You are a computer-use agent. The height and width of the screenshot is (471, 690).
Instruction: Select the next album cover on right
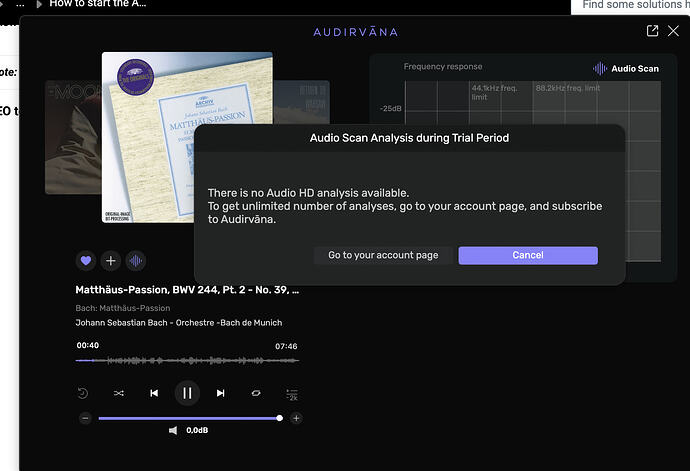coord(301,102)
